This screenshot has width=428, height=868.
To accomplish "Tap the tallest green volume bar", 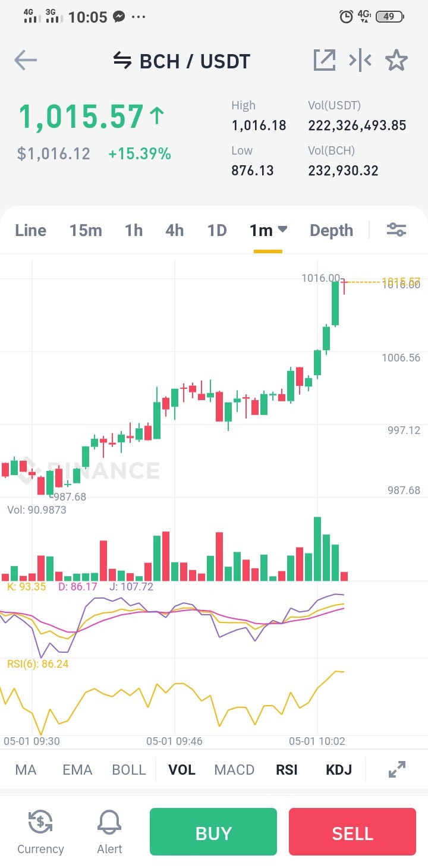I will click(x=317, y=549).
